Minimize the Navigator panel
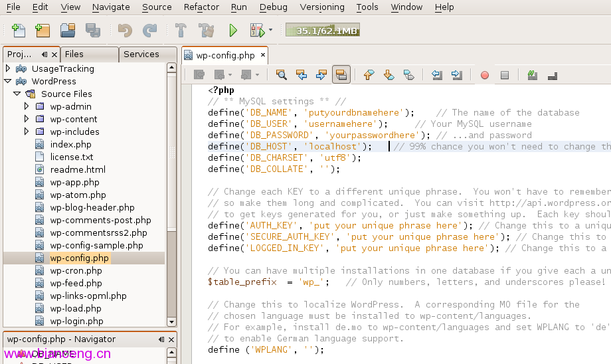This screenshot has height=364, width=611. pos(161,339)
